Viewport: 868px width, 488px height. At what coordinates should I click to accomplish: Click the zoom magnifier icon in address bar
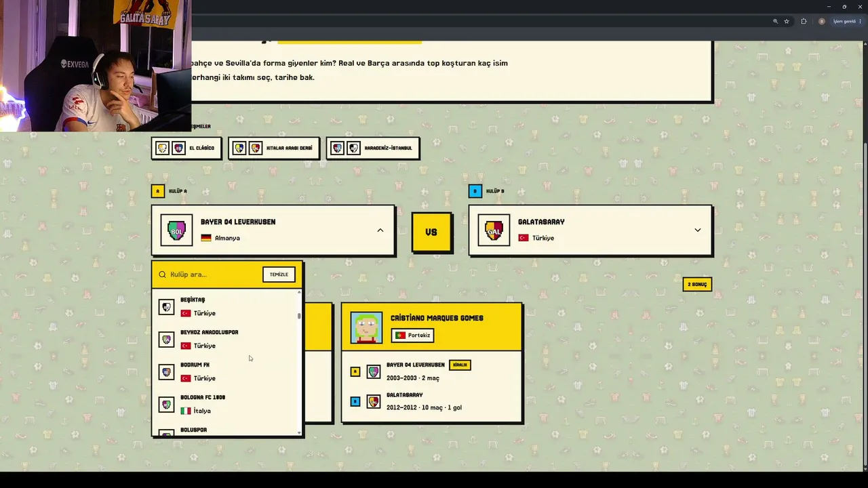click(775, 21)
